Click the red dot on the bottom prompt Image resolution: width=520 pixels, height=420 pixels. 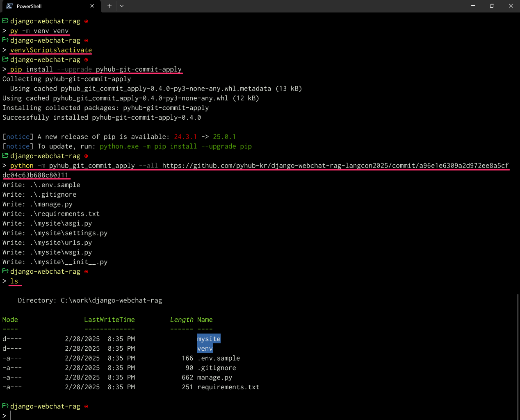[x=85, y=406]
